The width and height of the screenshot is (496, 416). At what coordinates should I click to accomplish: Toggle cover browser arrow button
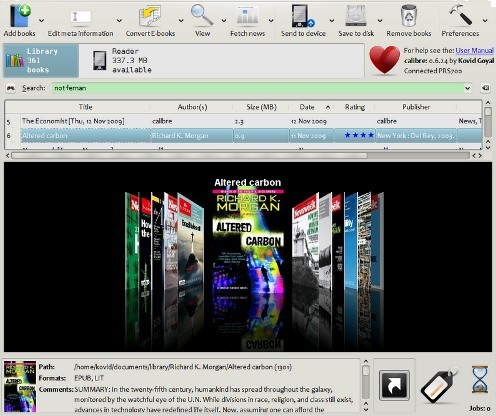pyautogui.click(x=394, y=385)
